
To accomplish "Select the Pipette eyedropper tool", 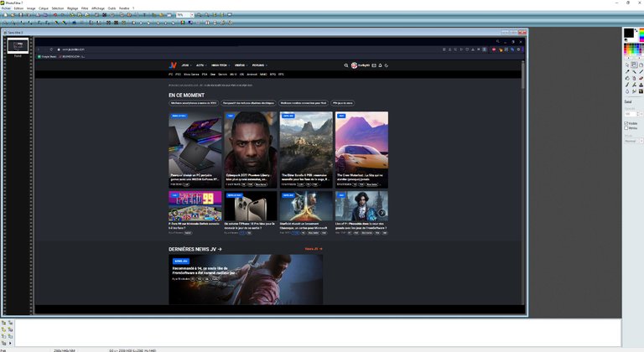I will (627, 71).
